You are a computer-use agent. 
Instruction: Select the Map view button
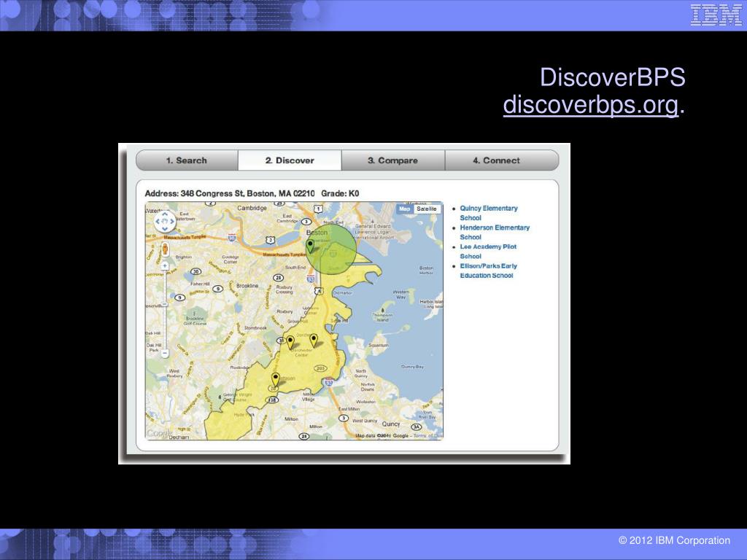[404, 209]
